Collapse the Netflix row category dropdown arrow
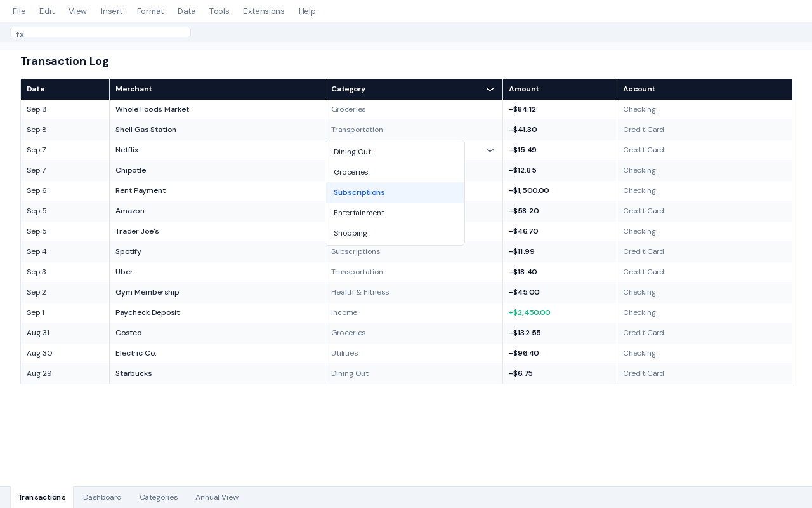The height and width of the screenshot is (508, 812). pyautogui.click(x=490, y=150)
